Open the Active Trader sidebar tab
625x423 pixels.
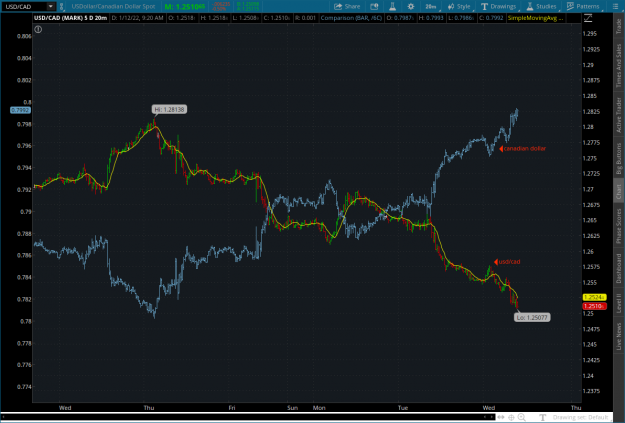[619, 115]
